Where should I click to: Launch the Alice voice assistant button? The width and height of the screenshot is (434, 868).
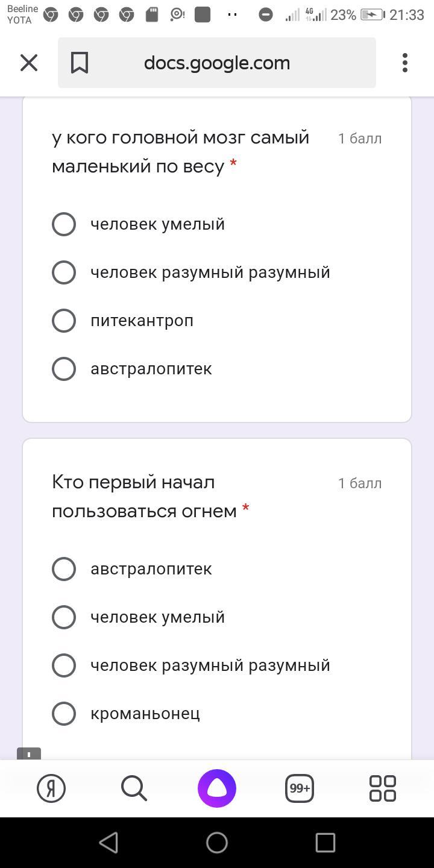[217, 788]
